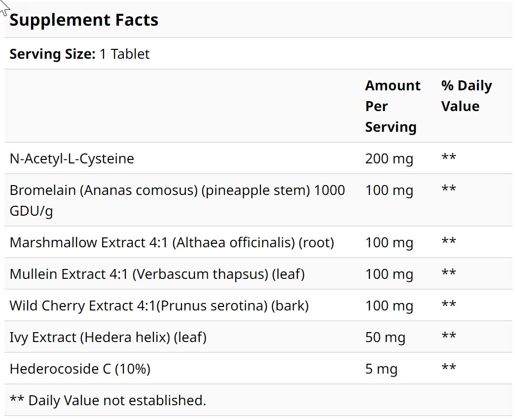Select the Marshmallow Extract 4:1 ingredient name
The height and width of the screenshot is (420, 515).
click(x=172, y=243)
